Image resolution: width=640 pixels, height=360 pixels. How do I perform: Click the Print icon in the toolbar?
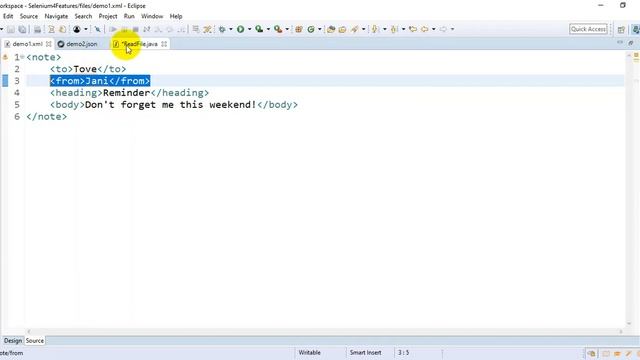coord(37,29)
